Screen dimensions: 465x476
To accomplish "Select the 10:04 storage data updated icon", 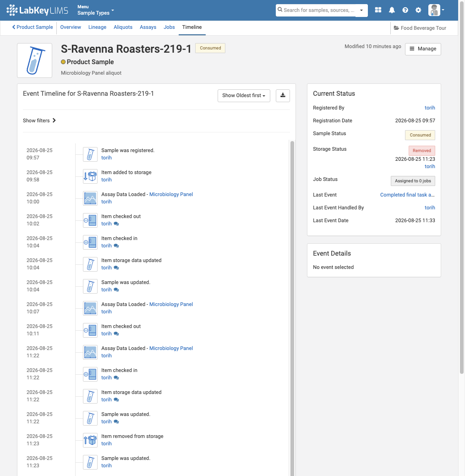I will [90, 264].
